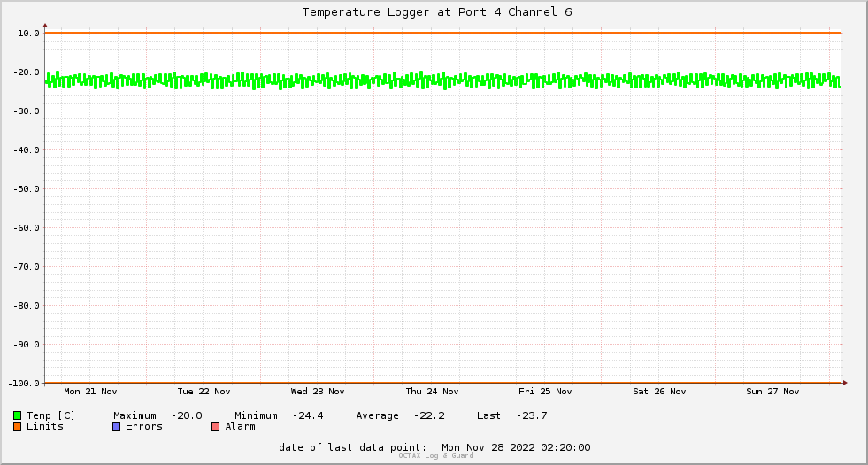
Task: Click the -30.0 y-axis label
Action: (x=26, y=111)
